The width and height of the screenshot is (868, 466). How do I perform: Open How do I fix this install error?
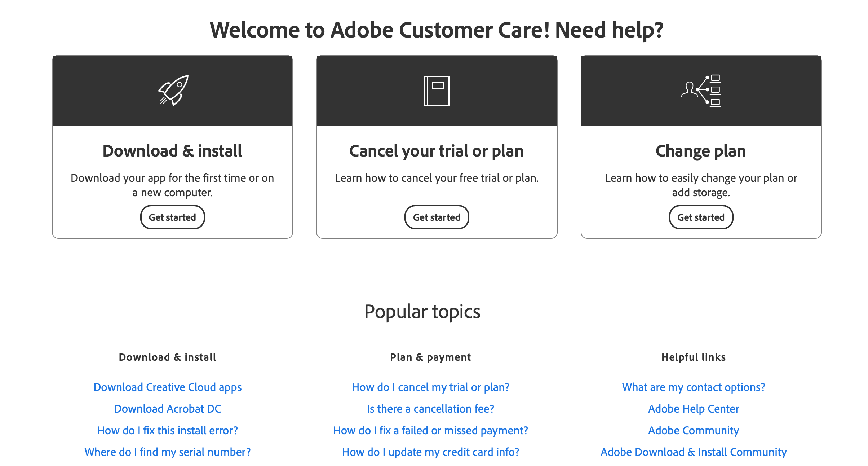(167, 430)
